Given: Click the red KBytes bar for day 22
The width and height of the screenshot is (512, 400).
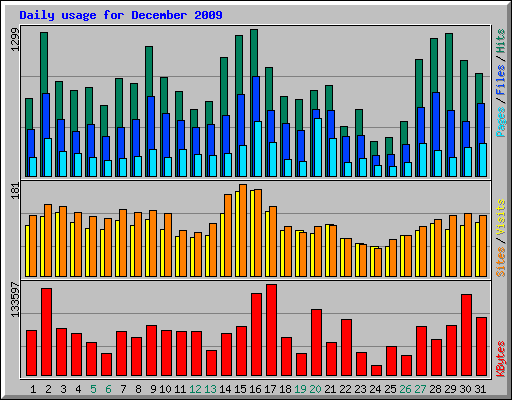Looking at the screenshot, I should coord(346,348).
